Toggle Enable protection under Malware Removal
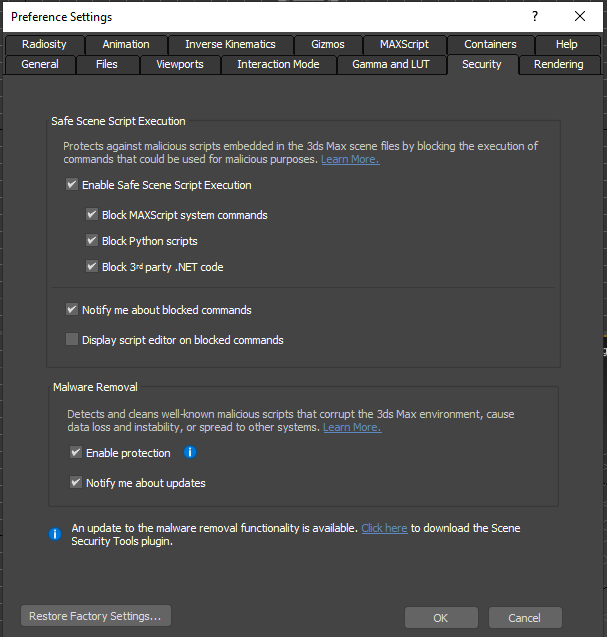This screenshot has width=607, height=637. [x=76, y=453]
